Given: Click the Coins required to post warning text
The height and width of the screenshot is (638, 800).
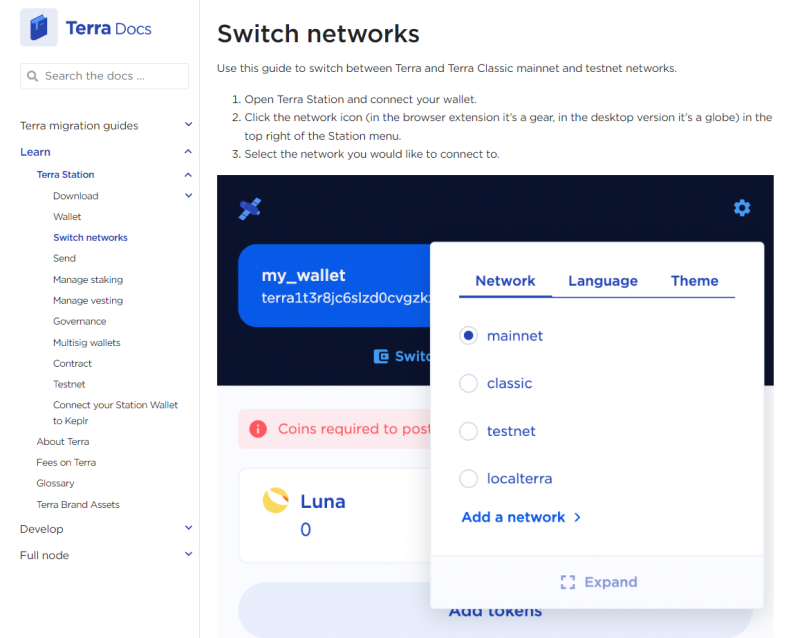Looking at the screenshot, I should point(354,429).
